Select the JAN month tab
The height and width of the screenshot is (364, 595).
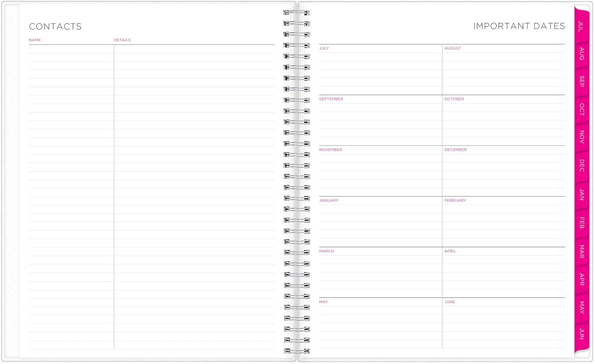click(x=582, y=194)
